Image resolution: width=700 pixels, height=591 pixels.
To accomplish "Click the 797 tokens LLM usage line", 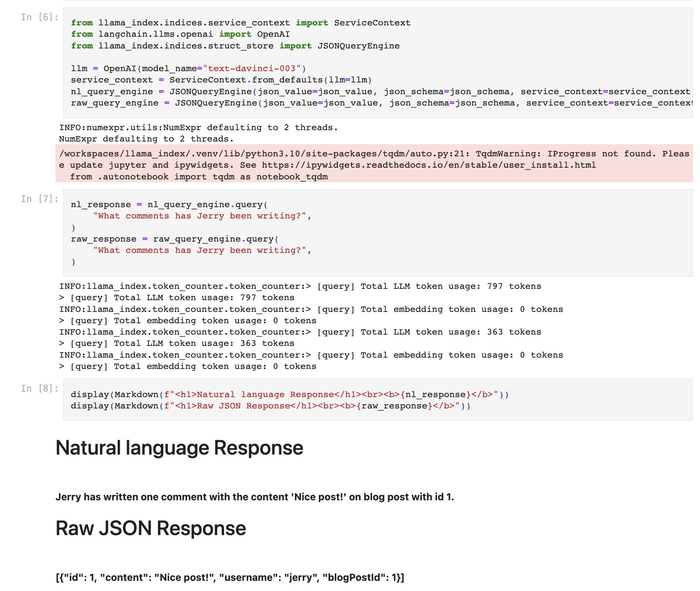I will (x=301, y=286).
